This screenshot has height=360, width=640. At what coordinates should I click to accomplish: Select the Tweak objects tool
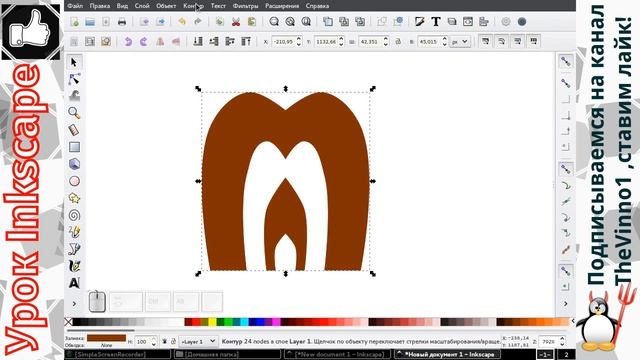(74, 96)
